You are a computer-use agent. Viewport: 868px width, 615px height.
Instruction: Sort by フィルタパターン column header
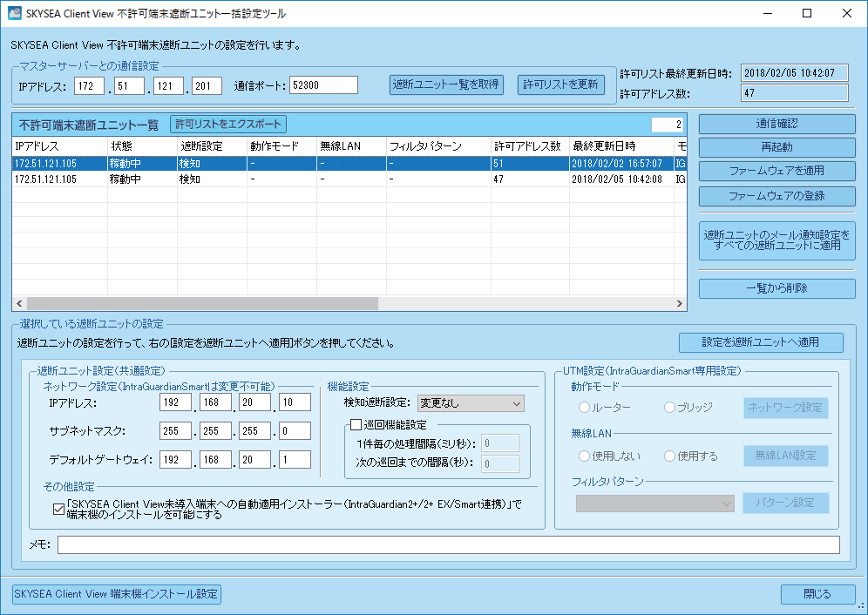click(438, 146)
